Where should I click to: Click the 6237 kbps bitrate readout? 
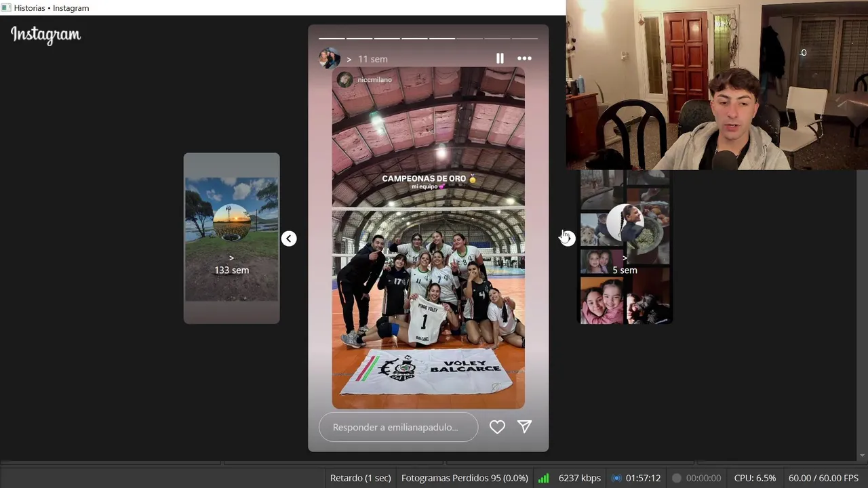pos(579,478)
